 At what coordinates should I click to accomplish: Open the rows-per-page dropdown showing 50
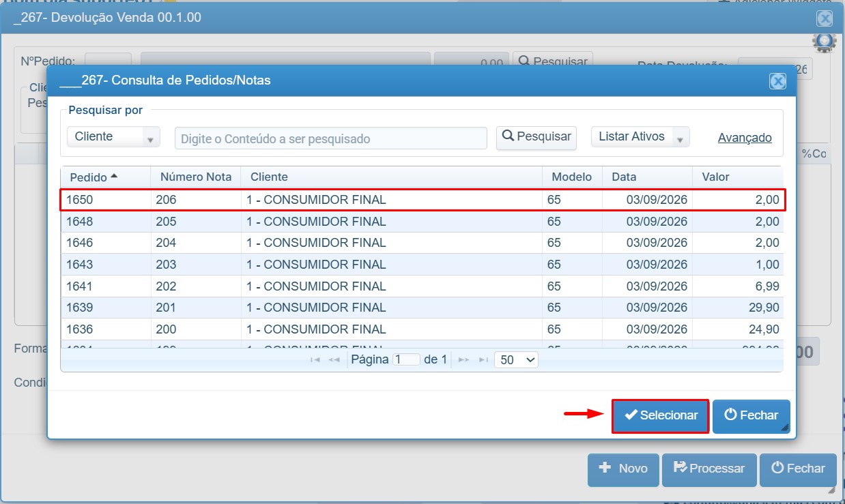[x=516, y=359]
